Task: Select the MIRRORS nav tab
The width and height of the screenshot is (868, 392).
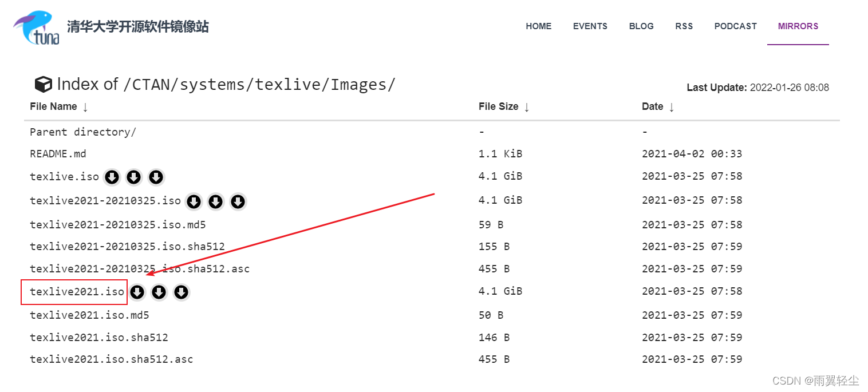Action: tap(798, 26)
